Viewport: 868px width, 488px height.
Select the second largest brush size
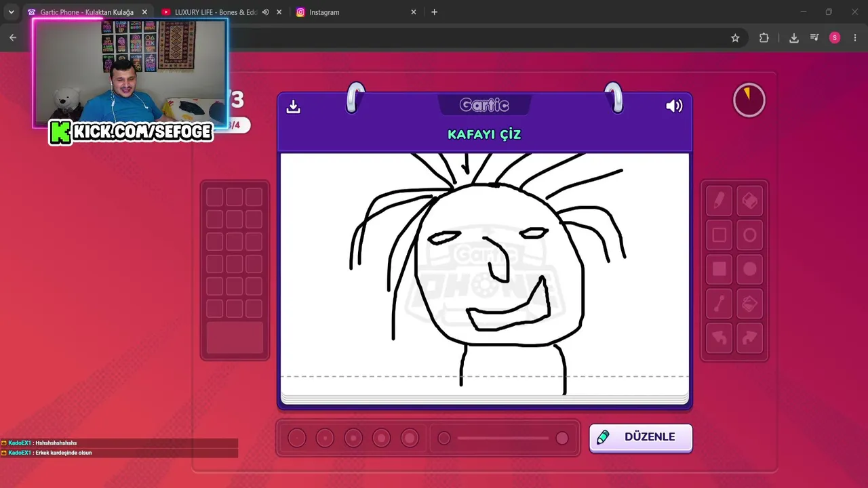pos(381,439)
